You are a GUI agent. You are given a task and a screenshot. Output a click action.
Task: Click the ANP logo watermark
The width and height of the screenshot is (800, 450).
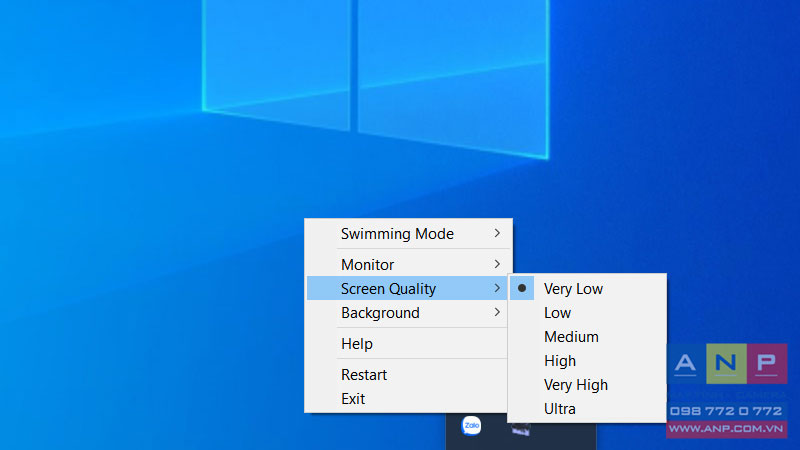(727, 363)
